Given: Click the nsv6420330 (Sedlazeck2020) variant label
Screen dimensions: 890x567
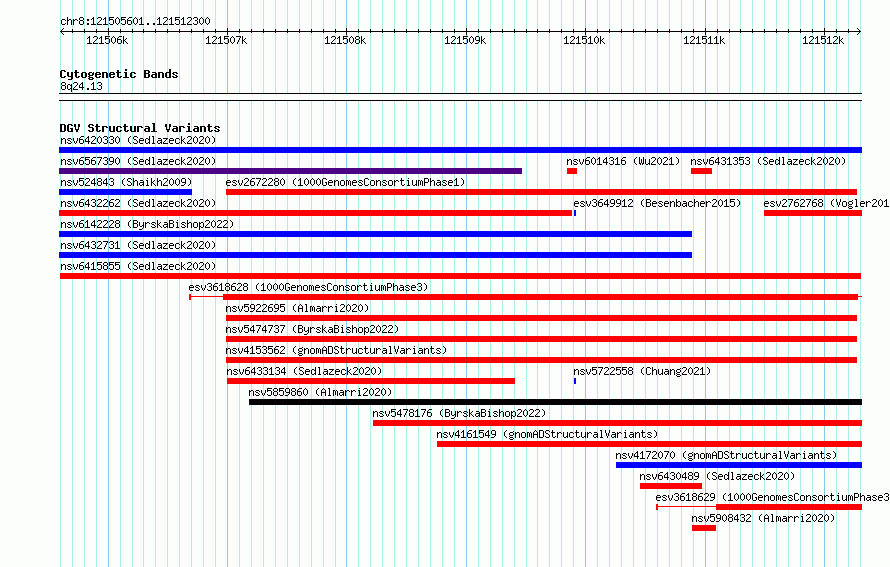Looking at the screenshot, I should coord(138,140).
